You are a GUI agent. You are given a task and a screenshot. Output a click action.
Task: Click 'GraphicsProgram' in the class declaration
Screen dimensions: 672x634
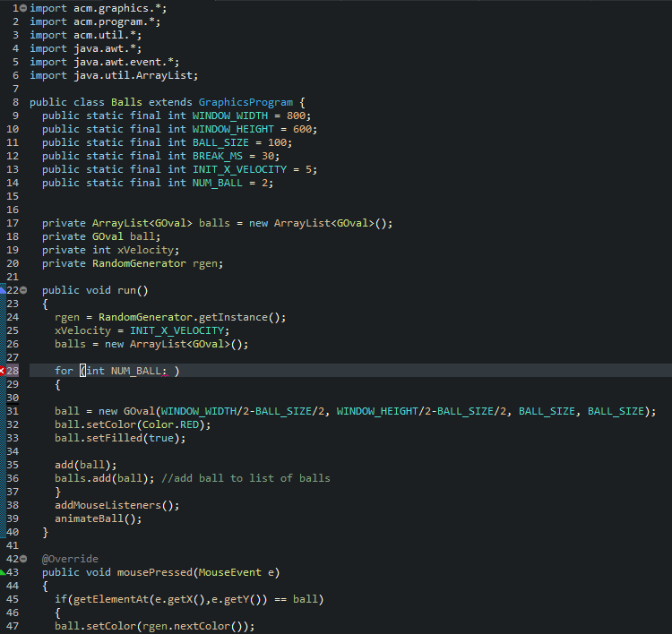coord(246,102)
